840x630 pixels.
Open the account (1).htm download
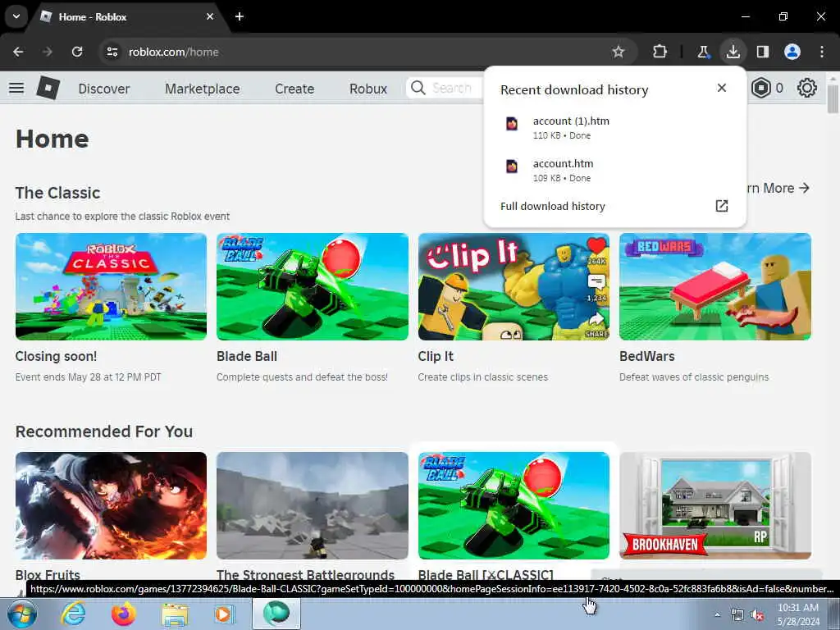614,127
